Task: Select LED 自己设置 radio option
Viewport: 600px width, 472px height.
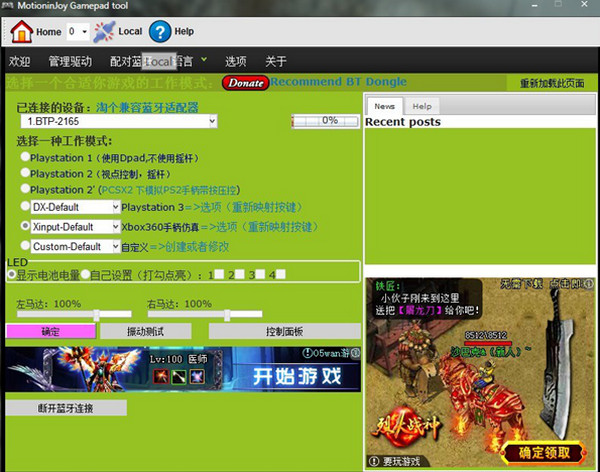Action: pyautogui.click(x=85, y=274)
